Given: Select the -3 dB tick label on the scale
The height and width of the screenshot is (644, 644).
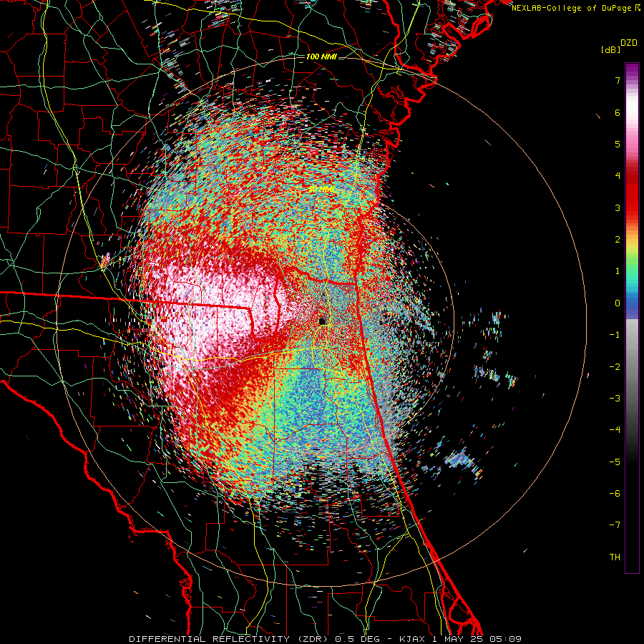Looking at the screenshot, I should (615, 399).
